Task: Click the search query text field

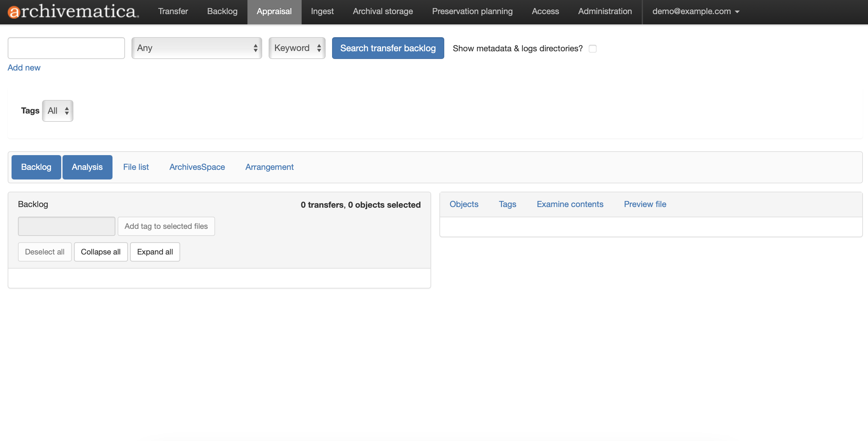Action: pyautogui.click(x=66, y=48)
